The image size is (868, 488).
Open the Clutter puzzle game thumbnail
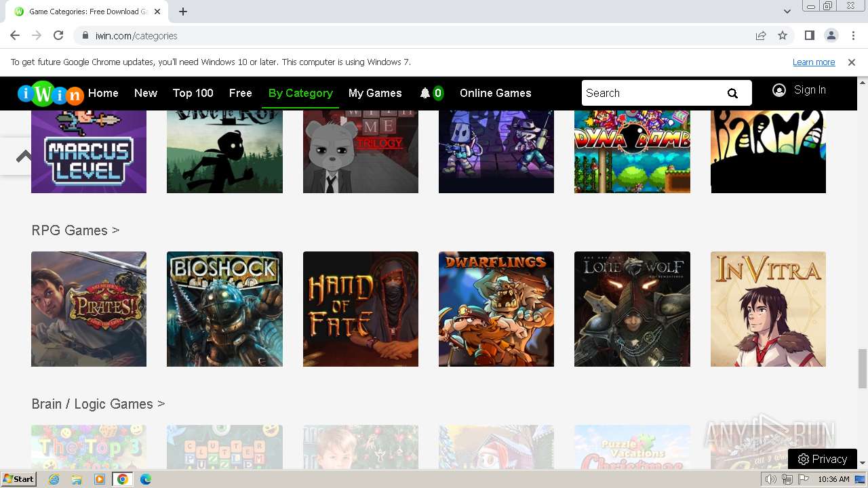(224, 447)
